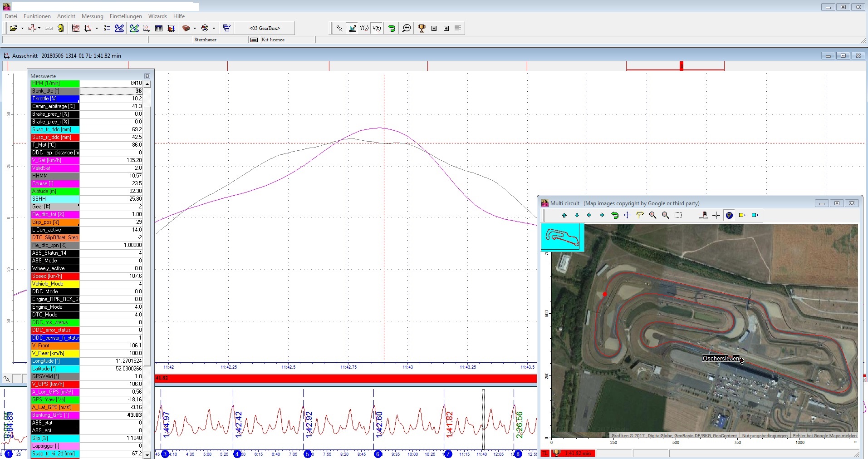Click the gold trophy icon in toolbar
868x459 pixels.
[422, 28]
